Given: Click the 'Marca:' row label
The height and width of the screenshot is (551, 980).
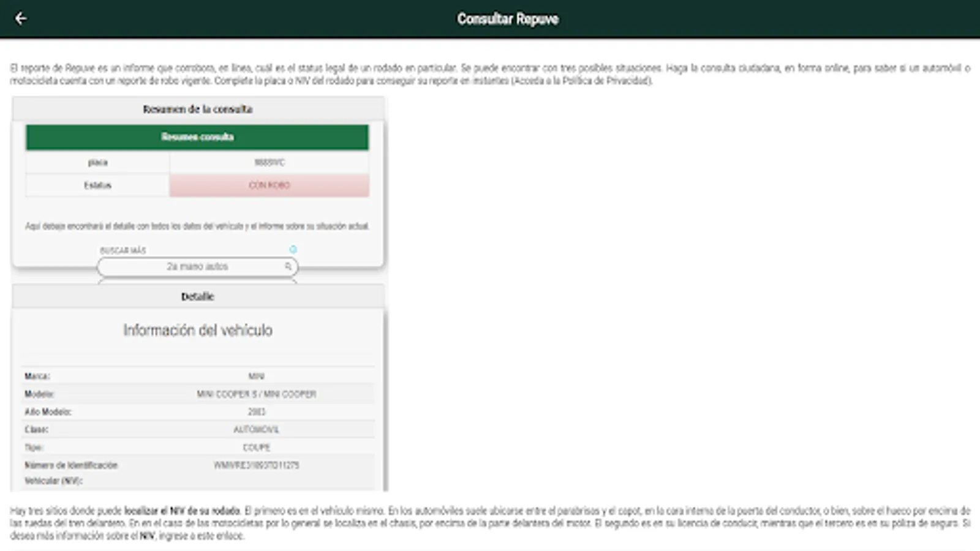Looking at the screenshot, I should coord(37,376).
